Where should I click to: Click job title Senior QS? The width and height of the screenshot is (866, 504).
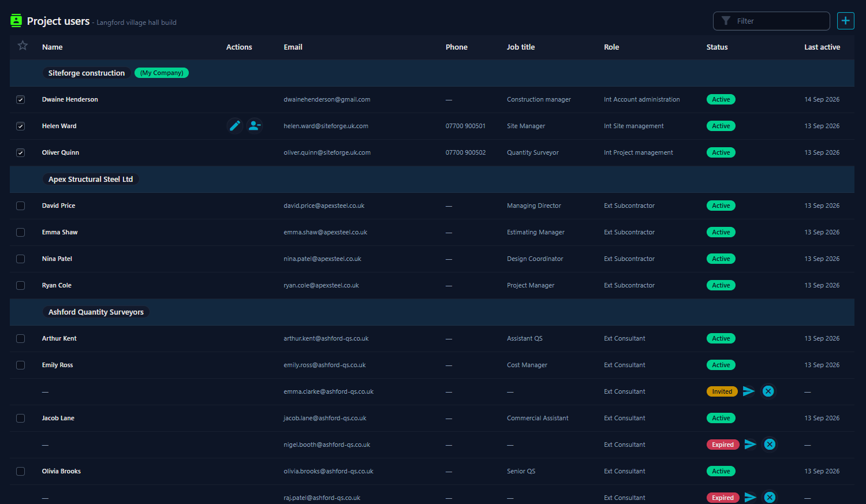[x=521, y=471]
